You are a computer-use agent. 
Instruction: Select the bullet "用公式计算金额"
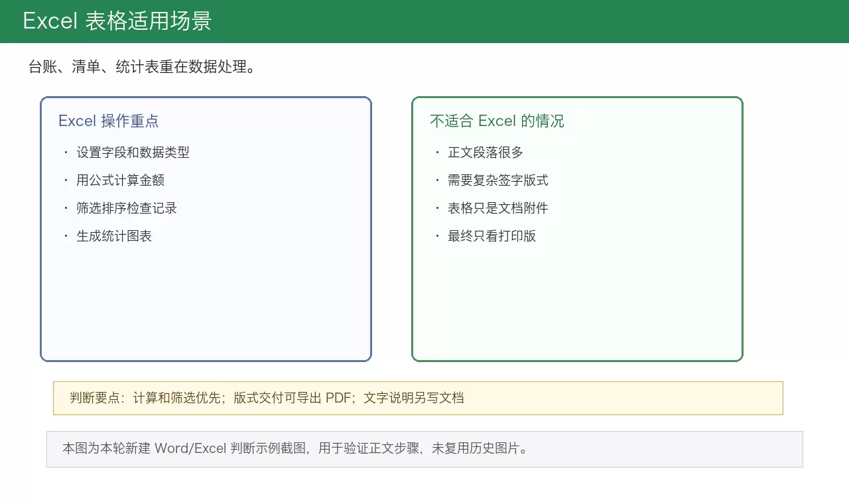click(x=120, y=180)
